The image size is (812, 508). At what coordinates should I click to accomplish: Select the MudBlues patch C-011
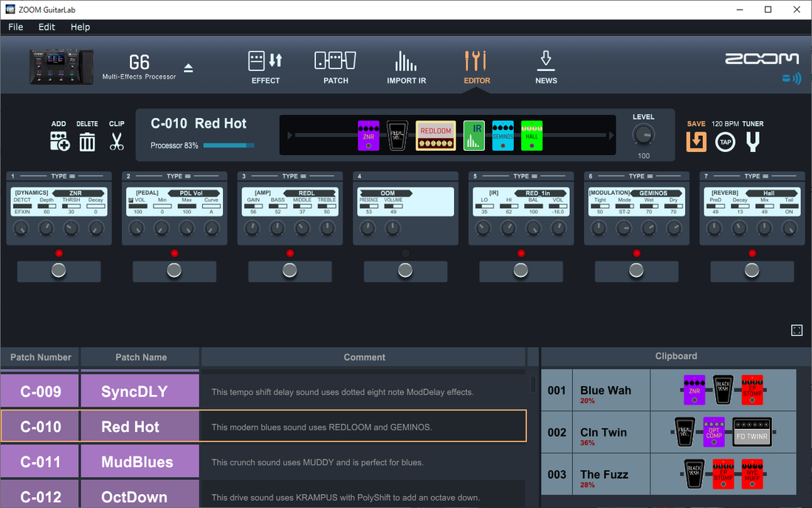coord(139,461)
